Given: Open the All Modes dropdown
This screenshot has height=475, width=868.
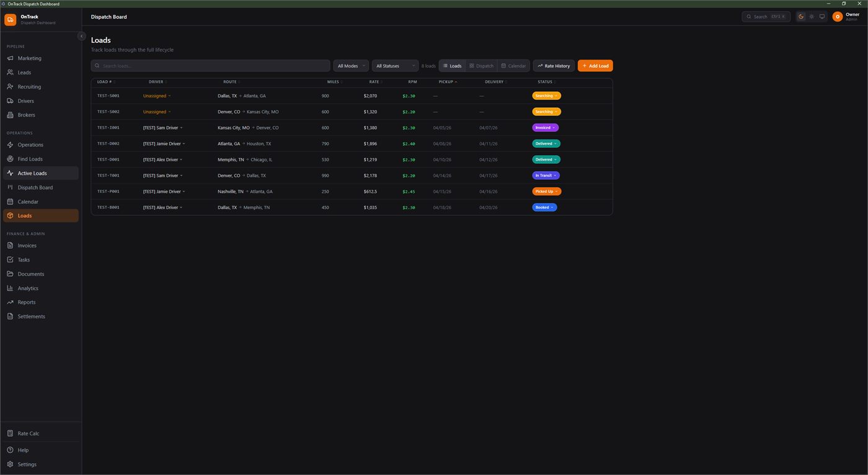Looking at the screenshot, I should click(x=351, y=66).
